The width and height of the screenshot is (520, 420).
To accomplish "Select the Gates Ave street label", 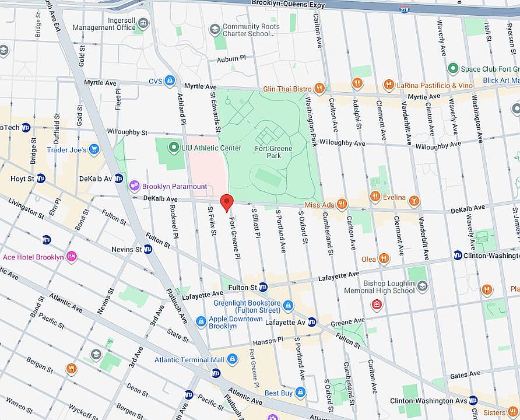I will pos(465,375).
